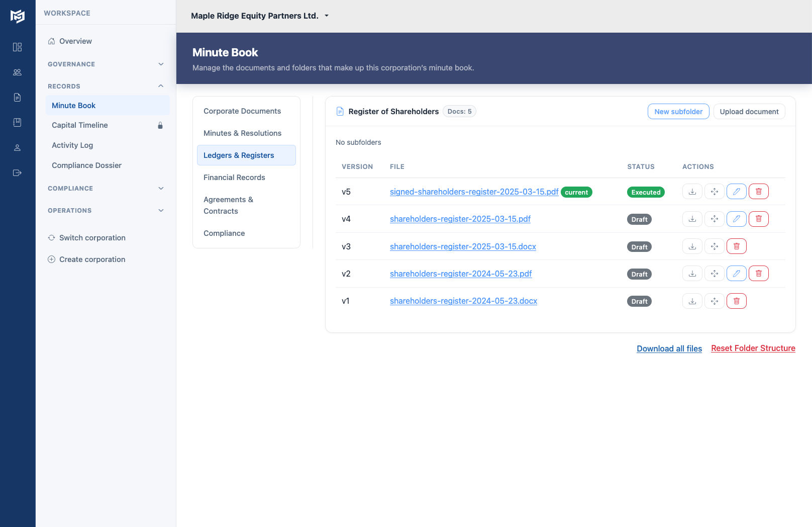Screen dimensions: 812x527
Task: Open the people icon in left rail
Action: click(x=18, y=72)
